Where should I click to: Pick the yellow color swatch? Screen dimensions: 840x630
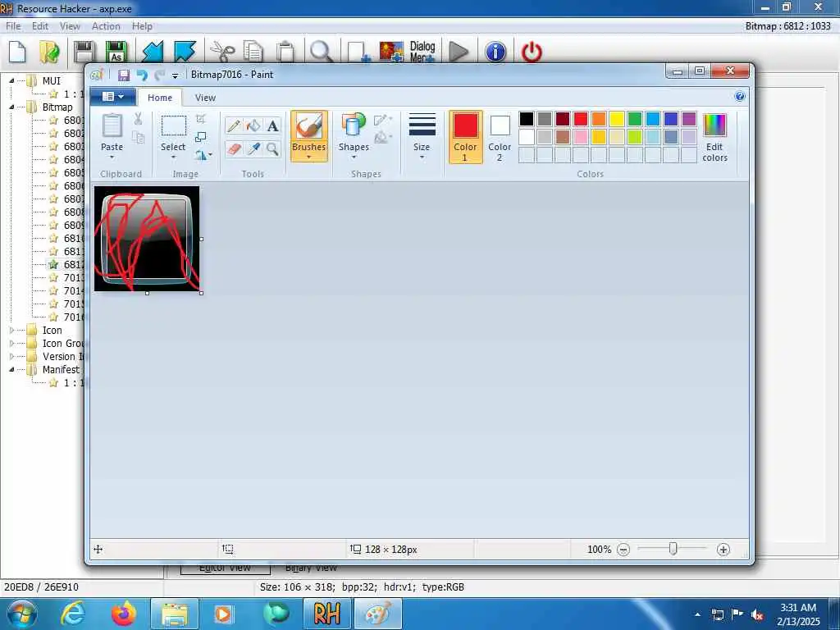pos(617,119)
